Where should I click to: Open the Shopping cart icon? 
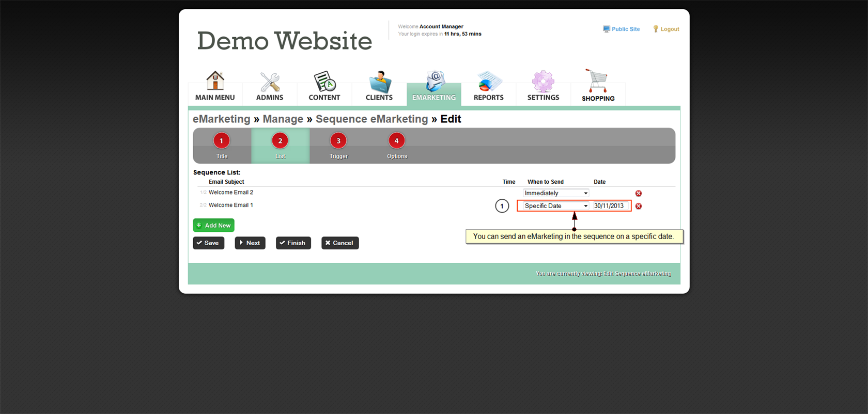coord(597,81)
